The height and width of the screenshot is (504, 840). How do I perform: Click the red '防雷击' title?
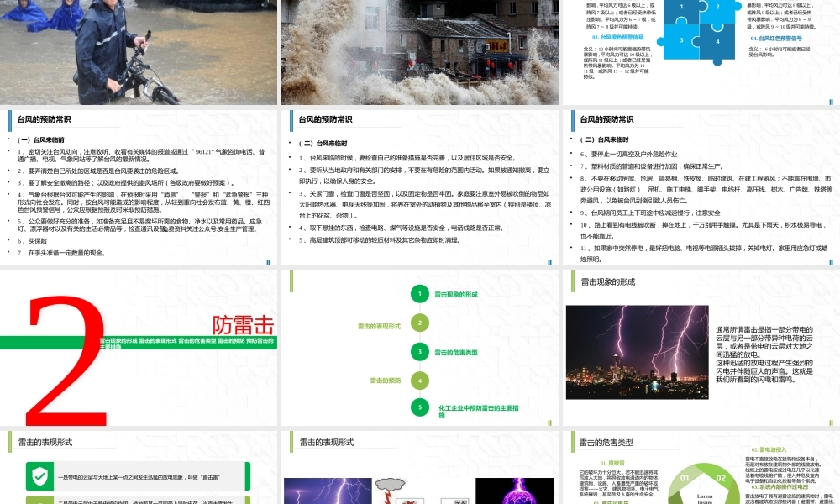coord(244,325)
